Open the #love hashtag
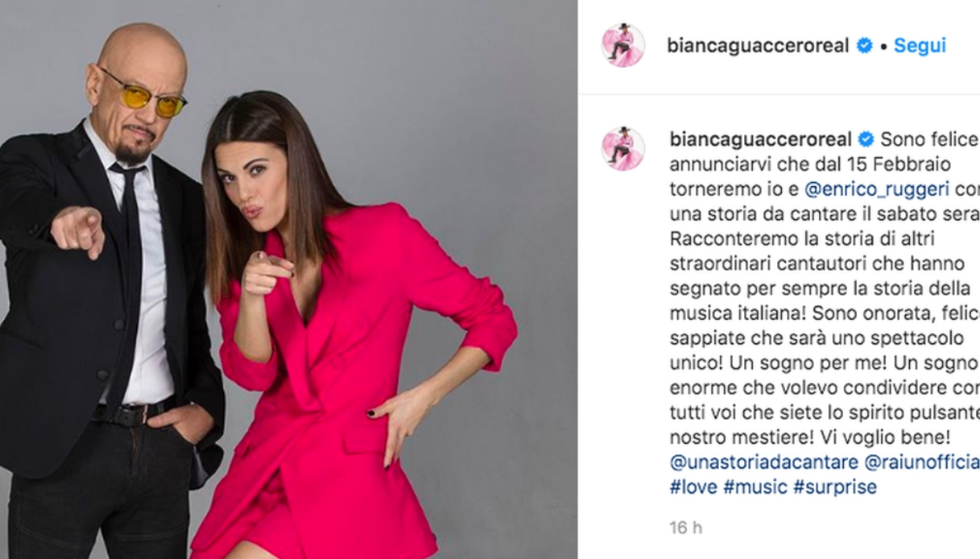This screenshot has width=980, height=559. [x=693, y=487]
